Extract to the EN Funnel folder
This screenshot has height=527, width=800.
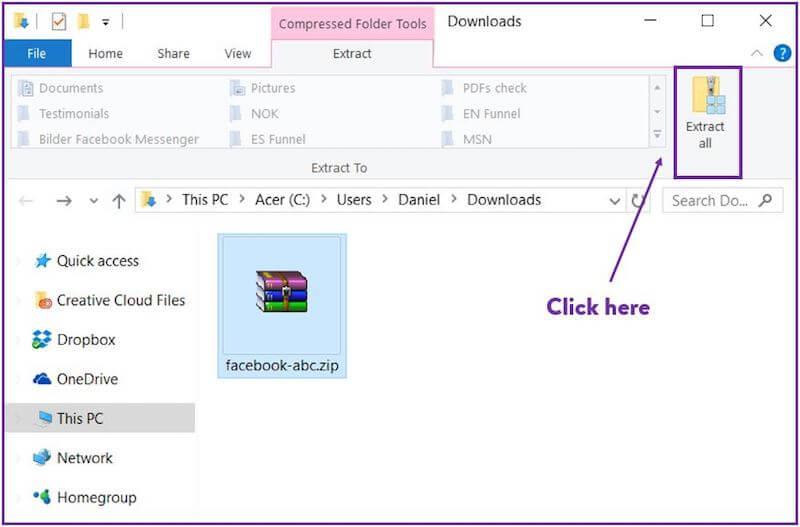point(481,113)
